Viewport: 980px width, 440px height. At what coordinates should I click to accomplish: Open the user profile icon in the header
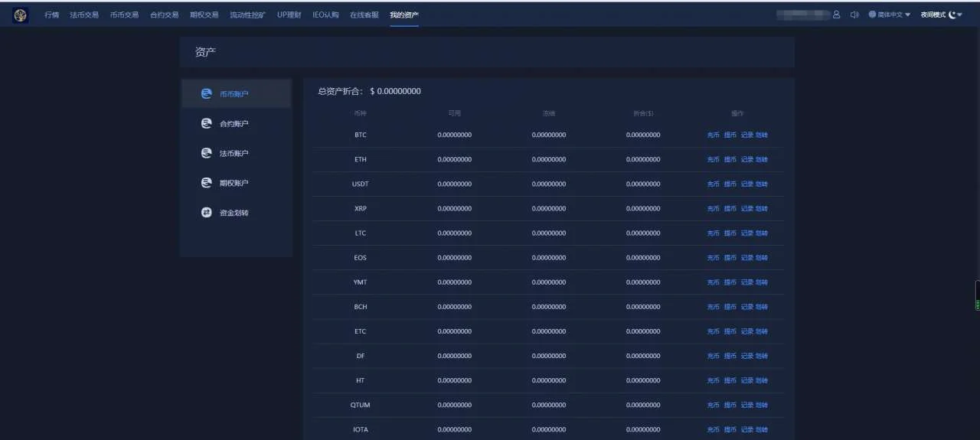[836, 15]
